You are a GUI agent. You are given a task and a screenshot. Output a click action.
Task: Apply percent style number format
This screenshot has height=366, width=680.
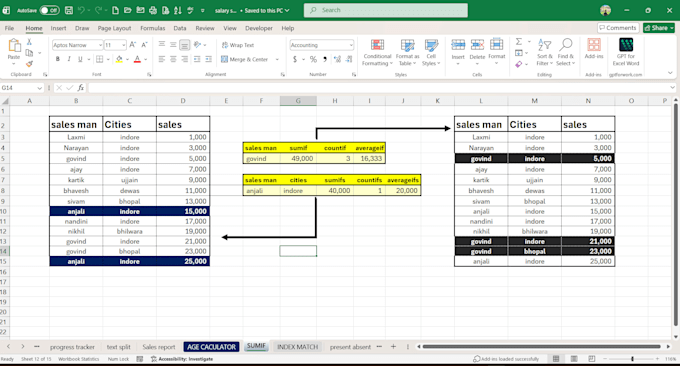click(313, 59)
